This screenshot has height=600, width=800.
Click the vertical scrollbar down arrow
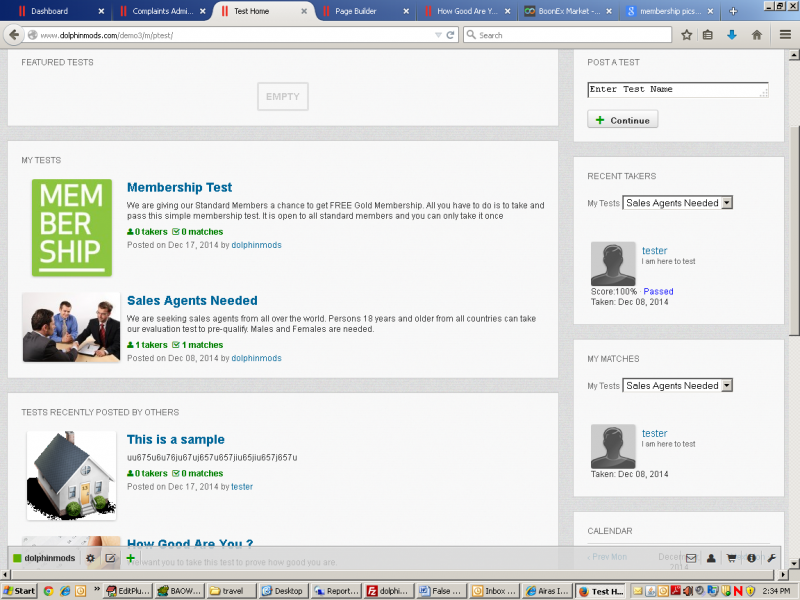click(x=794, y=563)
